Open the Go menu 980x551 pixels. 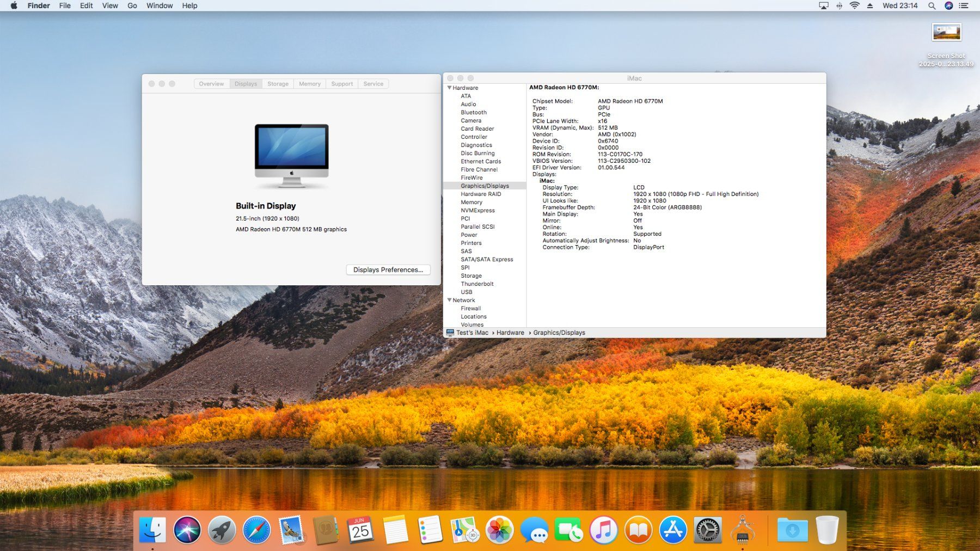tap(132, 5)
